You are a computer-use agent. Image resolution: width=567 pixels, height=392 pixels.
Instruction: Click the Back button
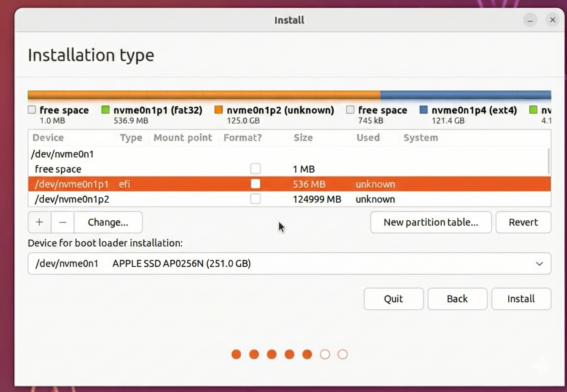pyautogui.click(x=457, y=299)
